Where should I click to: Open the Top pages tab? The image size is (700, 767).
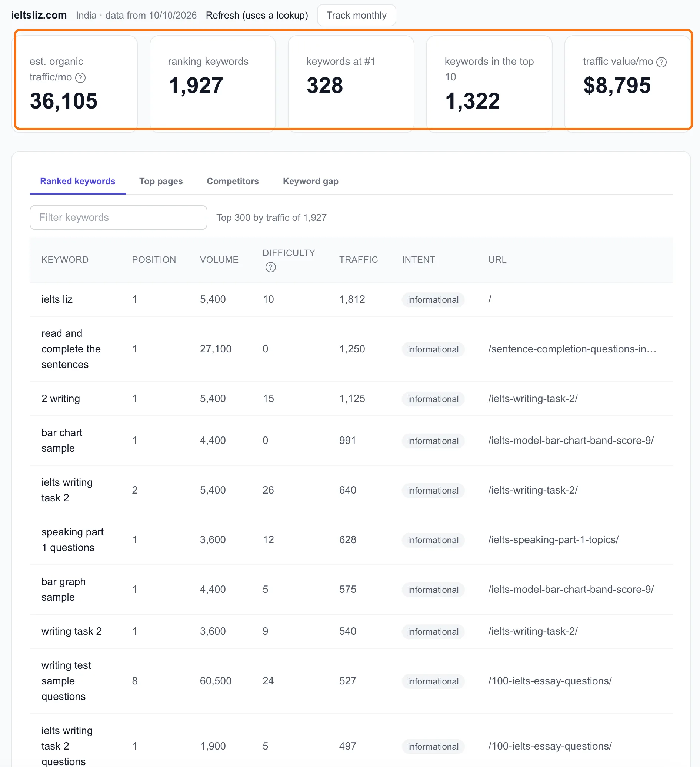[161, 181]
